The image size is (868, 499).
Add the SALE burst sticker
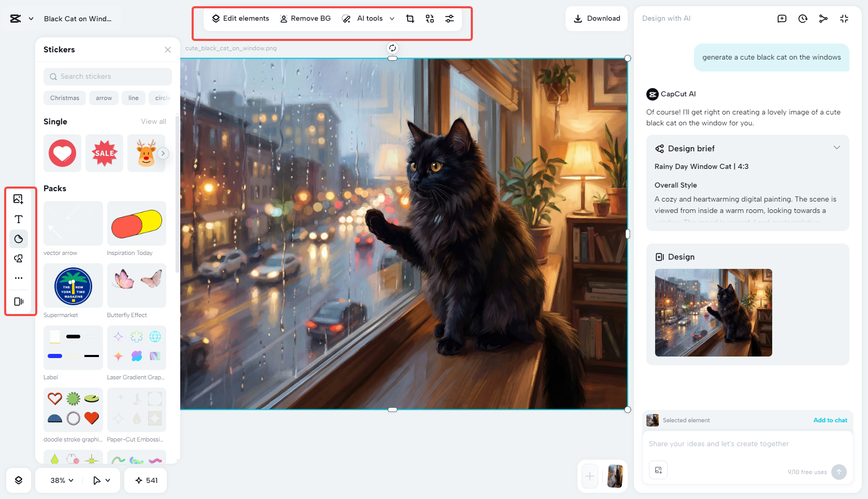click(104, 153)
